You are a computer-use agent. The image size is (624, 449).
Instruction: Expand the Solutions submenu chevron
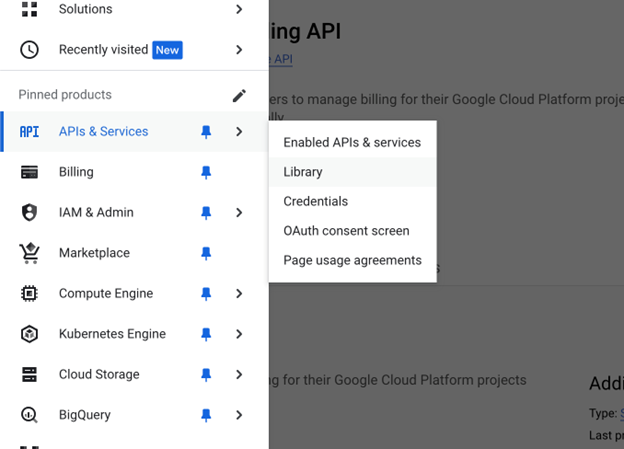click(x=239, y=9)
